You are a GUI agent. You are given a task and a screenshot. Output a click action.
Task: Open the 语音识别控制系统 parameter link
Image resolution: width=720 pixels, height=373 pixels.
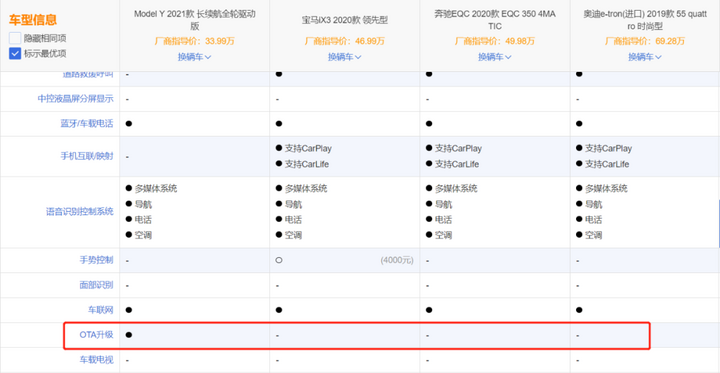point(79,212)
